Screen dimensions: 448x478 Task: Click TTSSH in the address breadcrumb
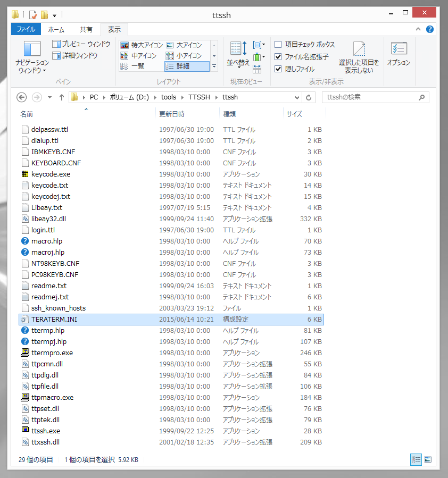point(199,97)
